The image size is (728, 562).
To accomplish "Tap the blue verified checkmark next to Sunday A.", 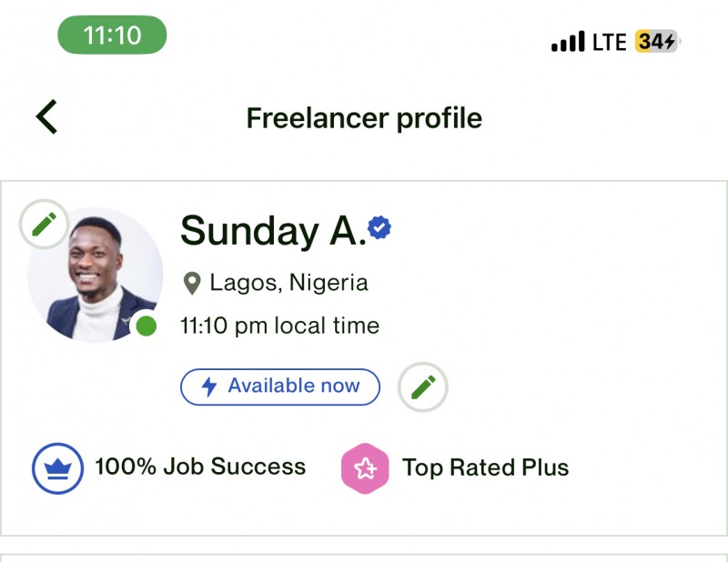I will [379, 228].
